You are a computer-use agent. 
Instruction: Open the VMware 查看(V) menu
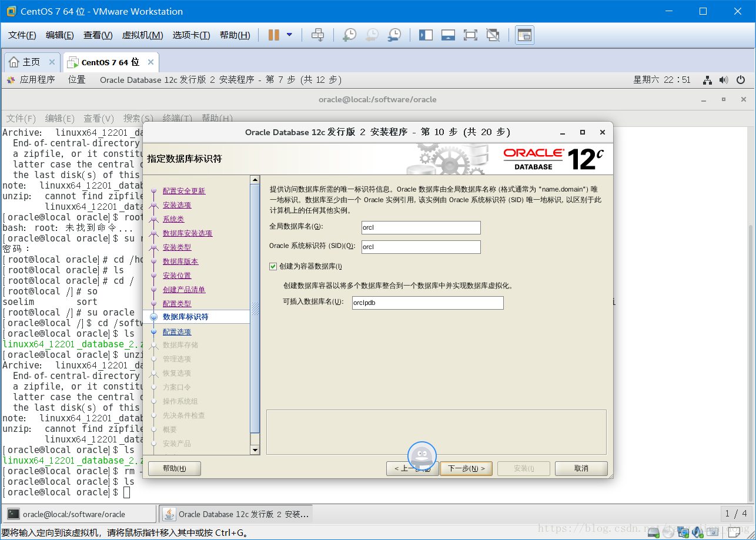(x=98, y=35)
